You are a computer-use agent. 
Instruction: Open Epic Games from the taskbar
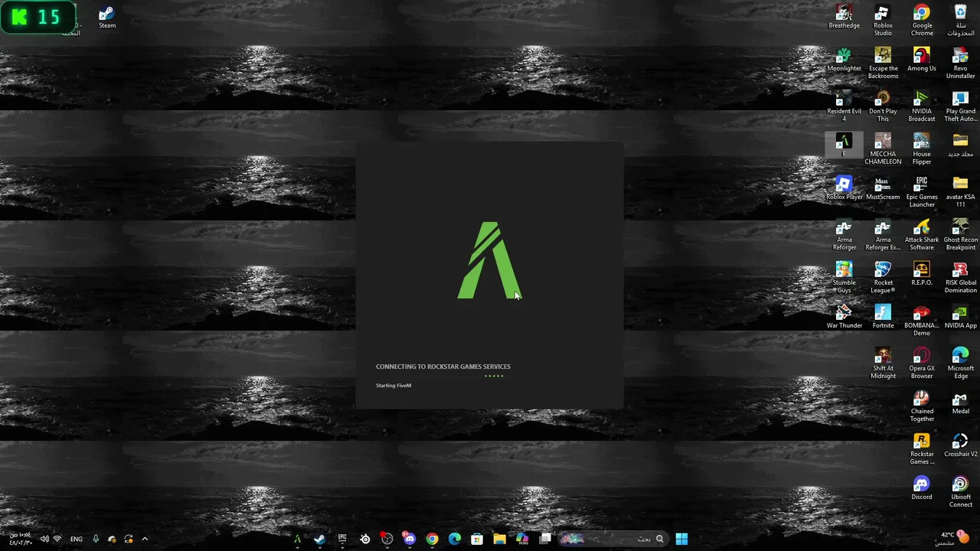[x=342, y=539]
